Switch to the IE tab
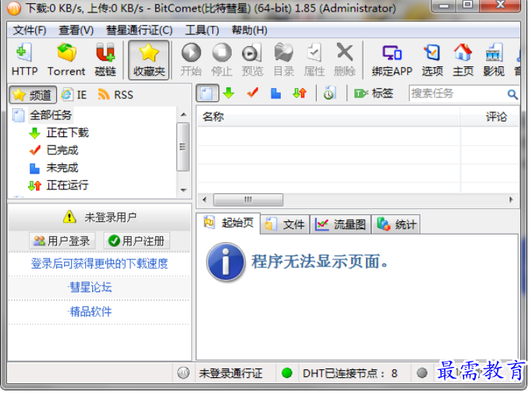This screenshot has height=395, width=532. [74, 95]
